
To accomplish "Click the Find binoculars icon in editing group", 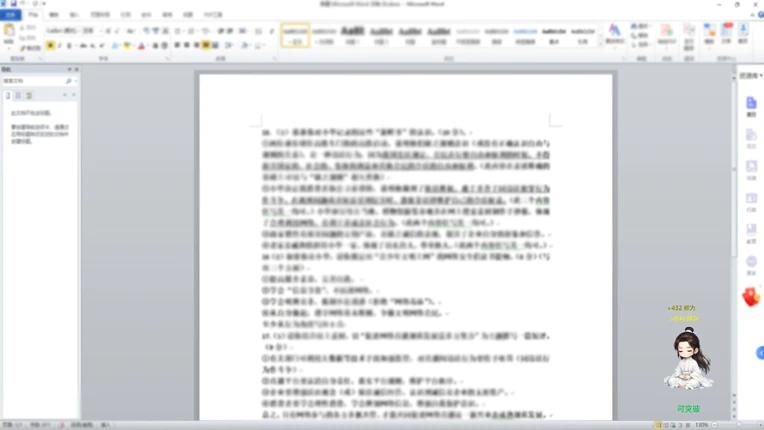I will coord(634,26).
